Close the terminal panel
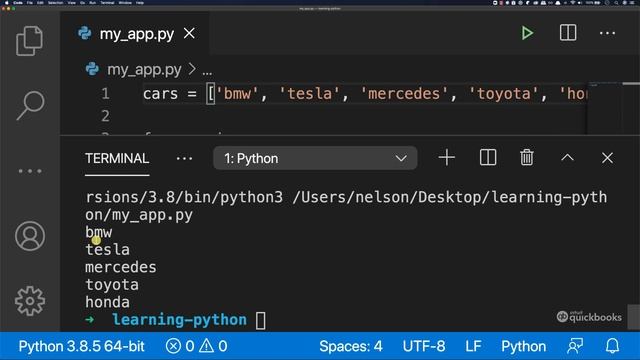 (x=607, y=158)
